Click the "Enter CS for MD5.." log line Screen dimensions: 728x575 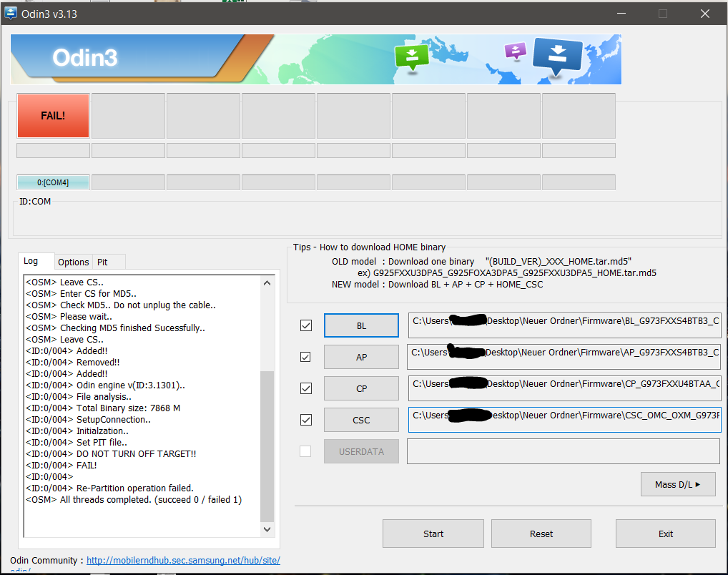[x=82, y=293]
